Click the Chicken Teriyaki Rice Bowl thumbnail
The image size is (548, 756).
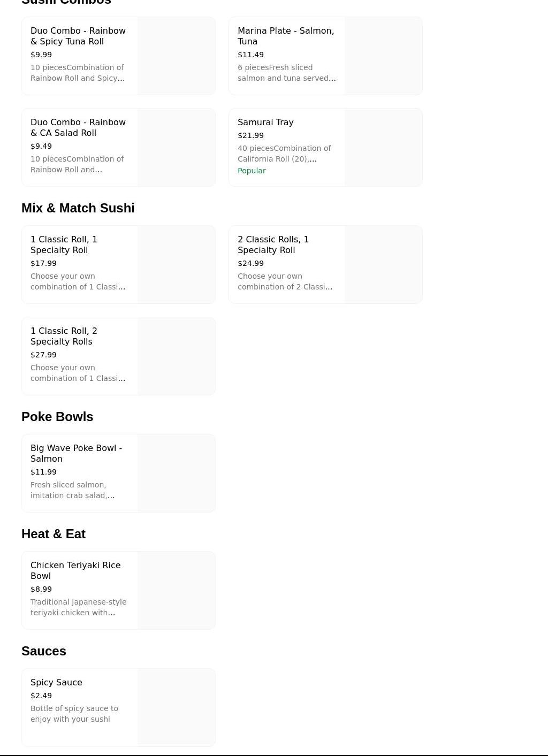pyautogui.click(x=176, y=590)
